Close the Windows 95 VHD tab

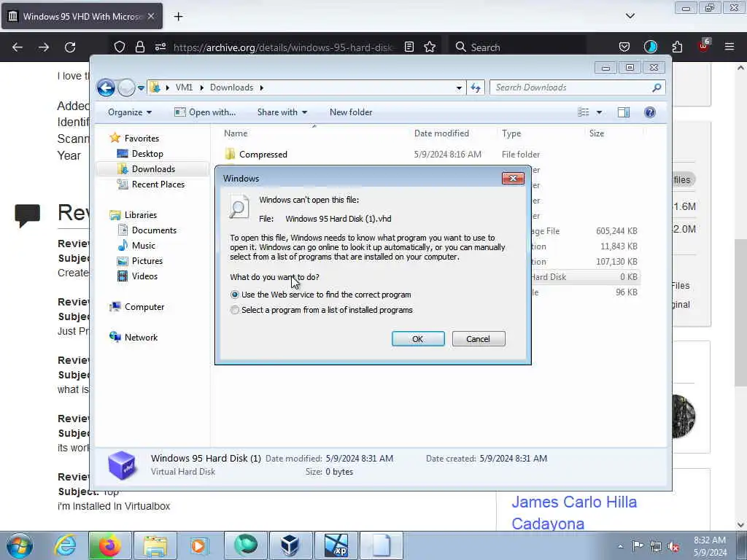click(x=150, y=16)
